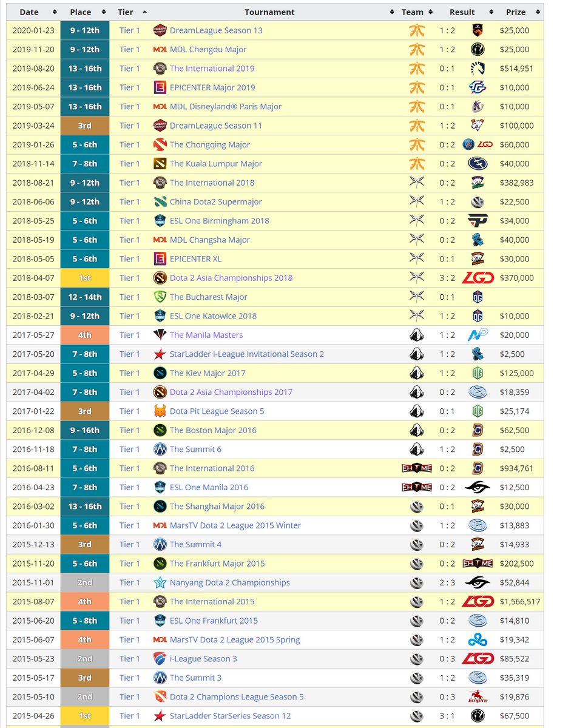Screen dimensions: 574x728
Task: Click The Chongqing Major tournament icon
Action: 160,144
